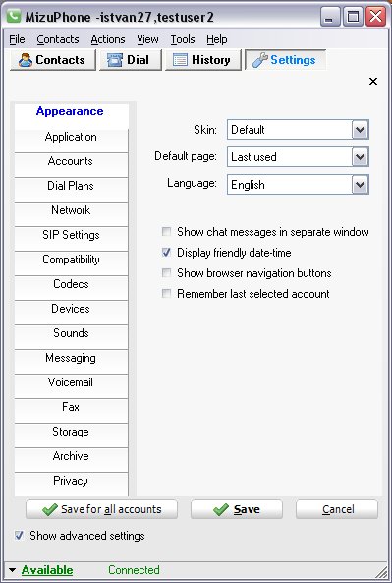This screenshot has height=583, width=392.
Task: Click the Save button
Action: 237,509
